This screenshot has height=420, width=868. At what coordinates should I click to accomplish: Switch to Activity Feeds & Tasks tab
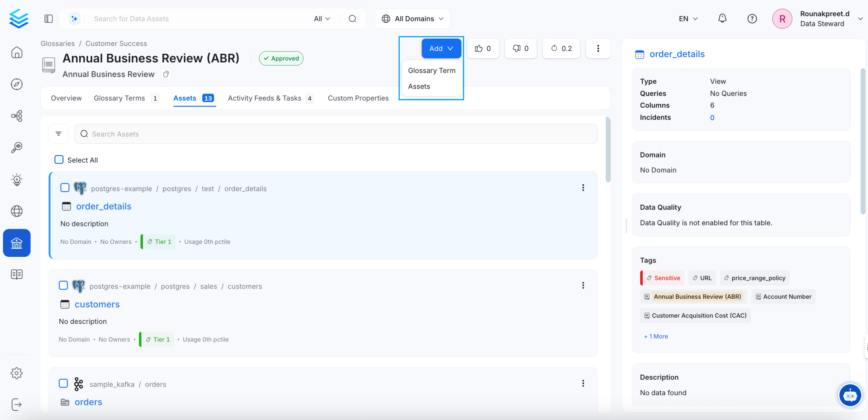265,98
